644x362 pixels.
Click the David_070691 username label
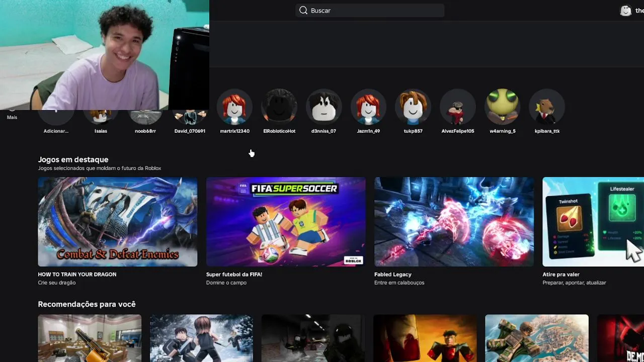point(190,131)
